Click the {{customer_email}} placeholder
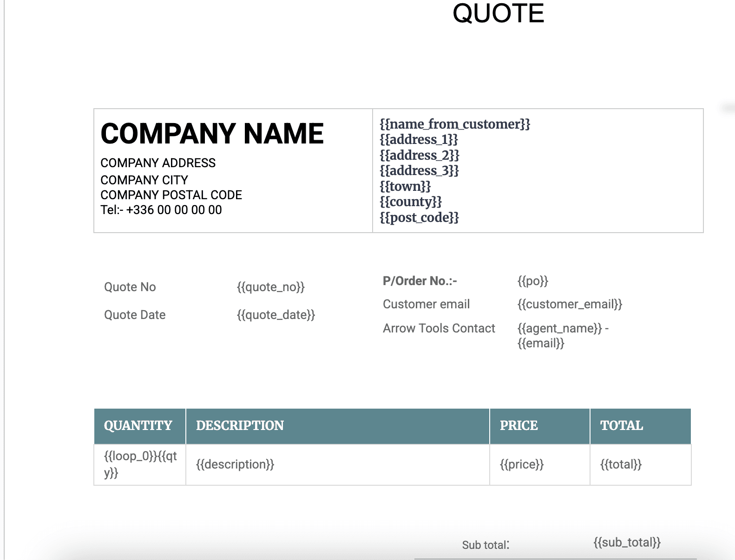The image size is (735, 560). tap(570, 304)
